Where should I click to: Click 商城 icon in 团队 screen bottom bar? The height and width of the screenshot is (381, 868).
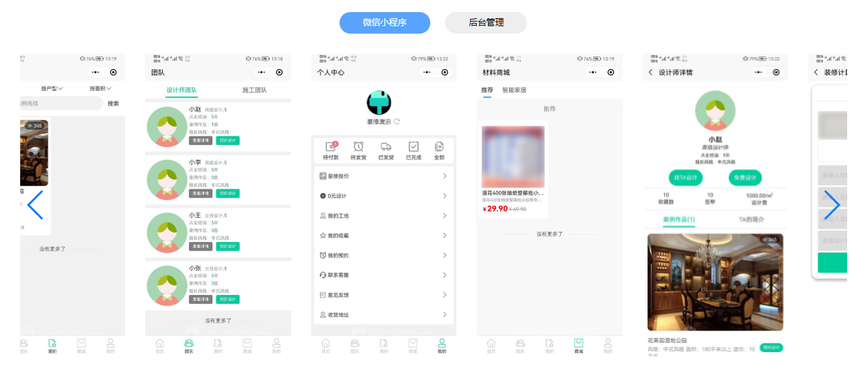[247, 345]
